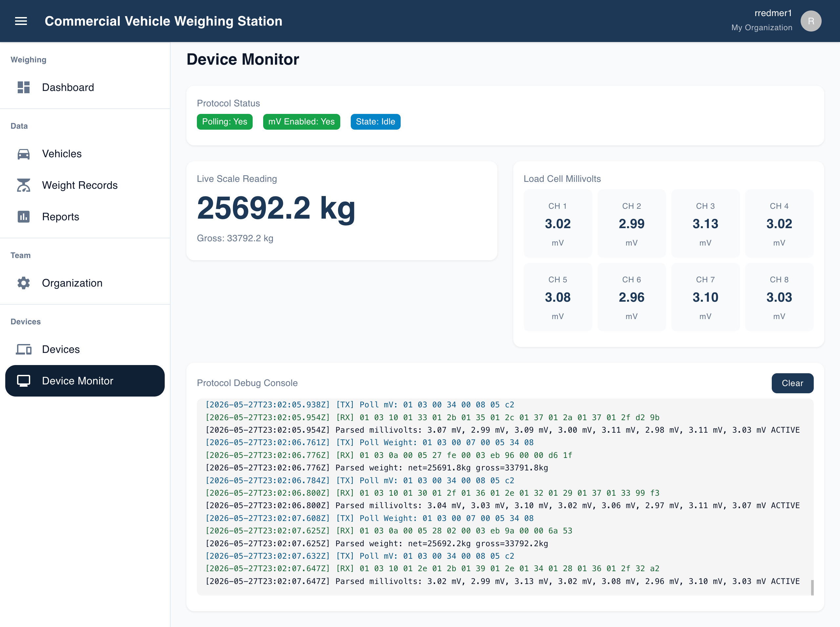Click the Protocol Debug Console title

pos(247,383)
